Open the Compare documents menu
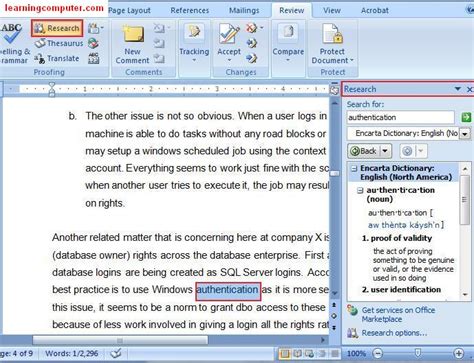 pos(288,44)
